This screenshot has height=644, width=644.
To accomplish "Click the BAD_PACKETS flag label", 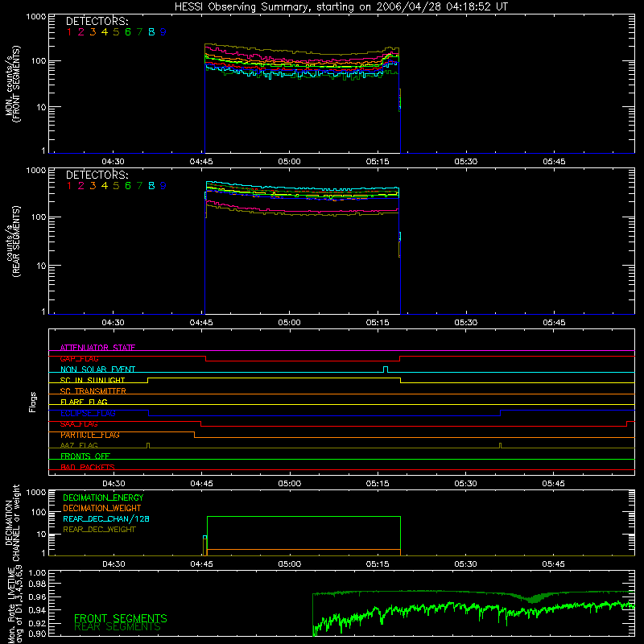I will [x=88, y=467].
